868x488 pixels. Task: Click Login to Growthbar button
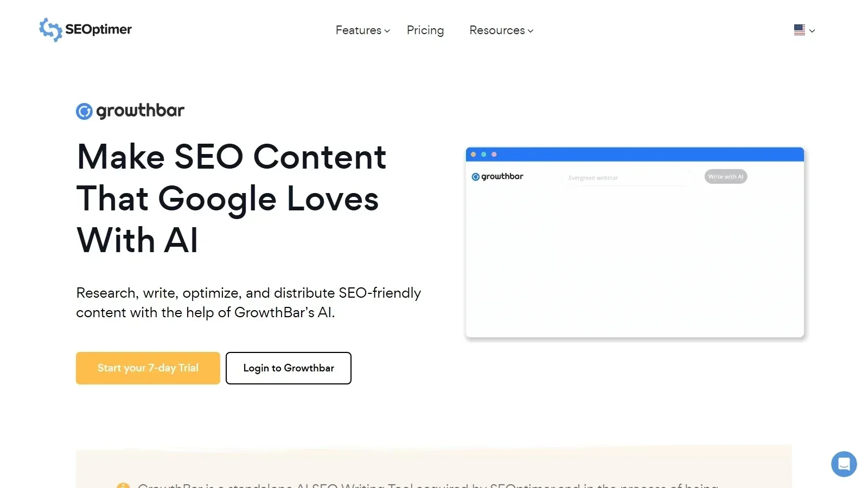(x=289, y=368)
